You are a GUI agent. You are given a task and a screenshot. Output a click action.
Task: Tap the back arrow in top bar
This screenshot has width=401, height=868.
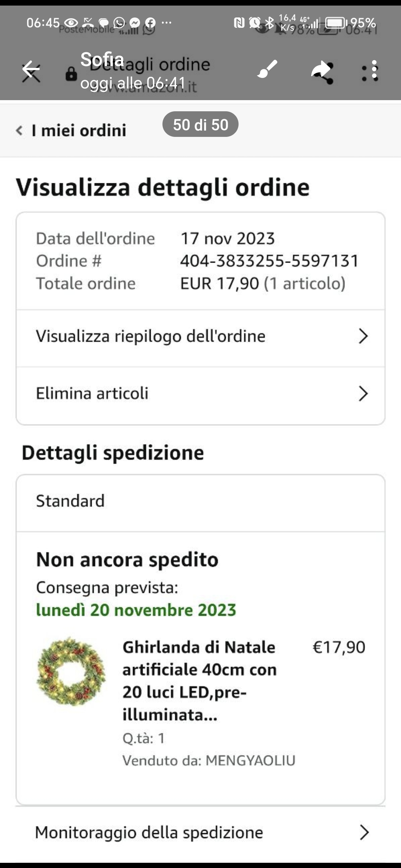31,69
